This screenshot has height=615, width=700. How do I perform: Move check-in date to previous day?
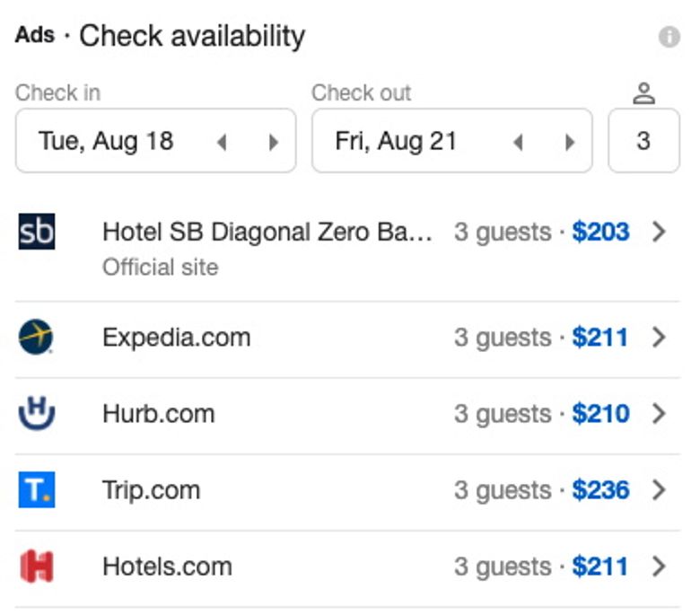[x=222, y=142]
